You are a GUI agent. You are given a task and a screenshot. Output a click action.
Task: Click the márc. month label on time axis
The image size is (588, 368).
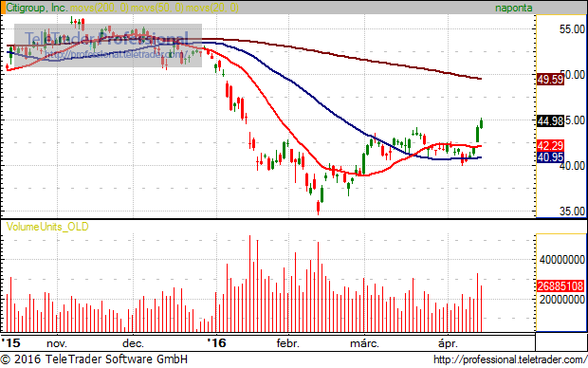click(x=364, y=343)
